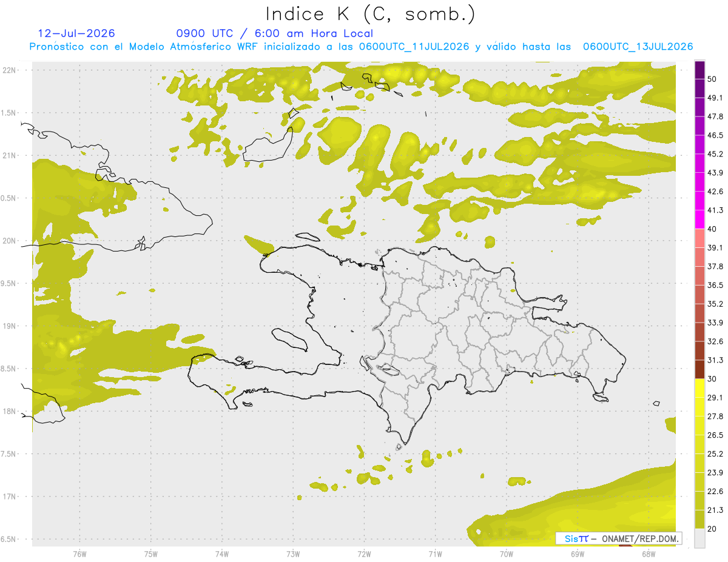Click the legend value "35.2"
The image size is (728, 562).
pyautogui.click(x=715, y=304)
